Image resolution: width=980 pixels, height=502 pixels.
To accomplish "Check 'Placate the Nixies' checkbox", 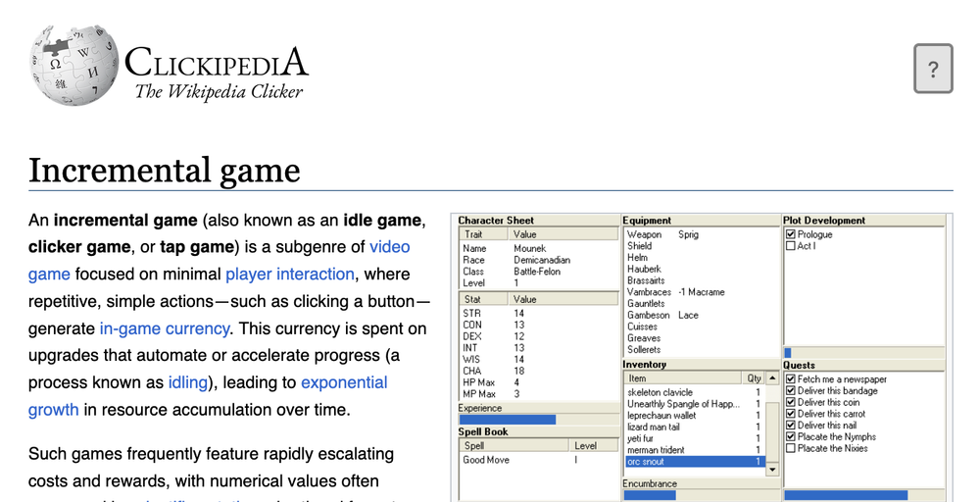I will [791, 448].
